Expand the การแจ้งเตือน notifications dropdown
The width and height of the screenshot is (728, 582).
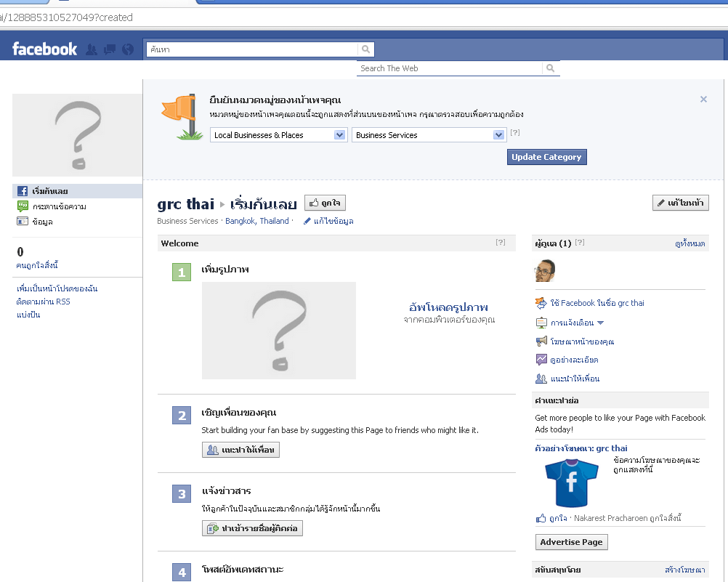(x=577, y=323)
